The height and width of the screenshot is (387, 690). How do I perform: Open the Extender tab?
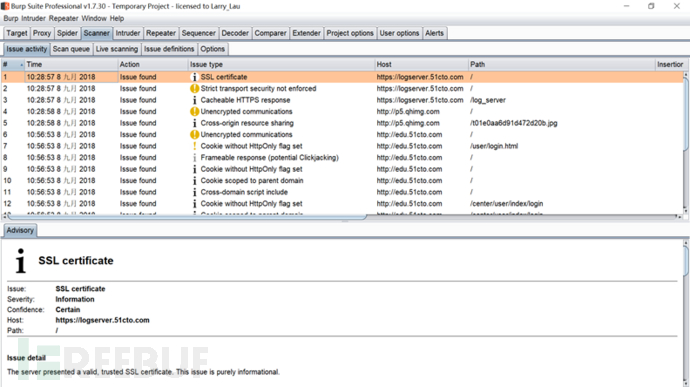(x=306, y=33)
